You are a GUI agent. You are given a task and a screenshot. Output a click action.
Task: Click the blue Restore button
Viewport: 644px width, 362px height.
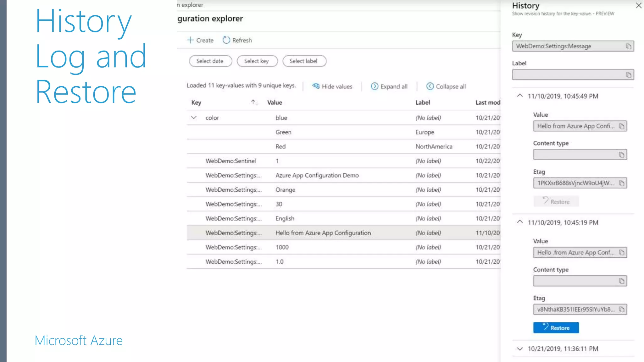pyautogui.click(x=556, y=328)
